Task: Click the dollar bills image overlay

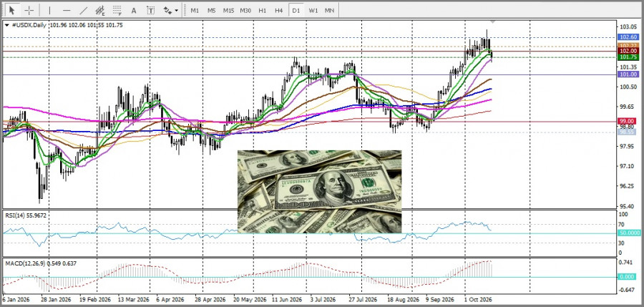Action: (320, 192)
